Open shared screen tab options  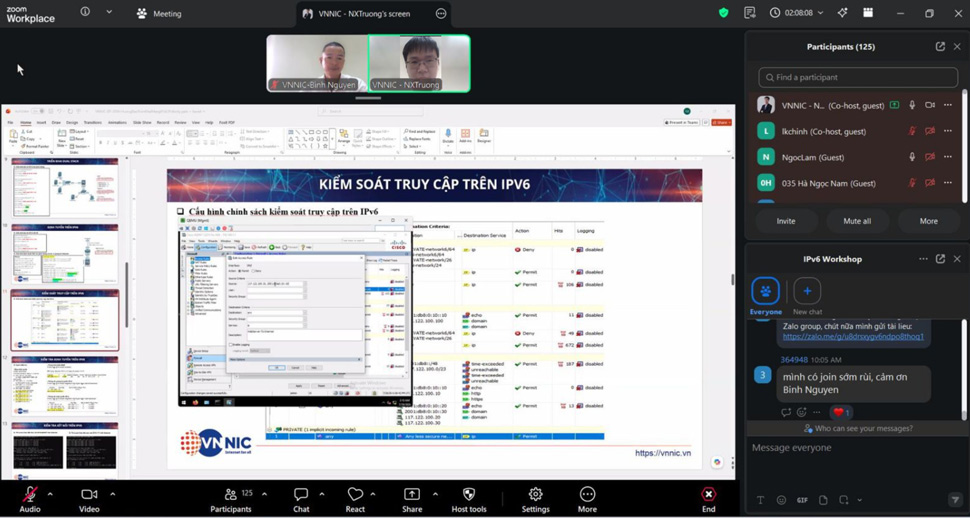(x=440, y=14)
